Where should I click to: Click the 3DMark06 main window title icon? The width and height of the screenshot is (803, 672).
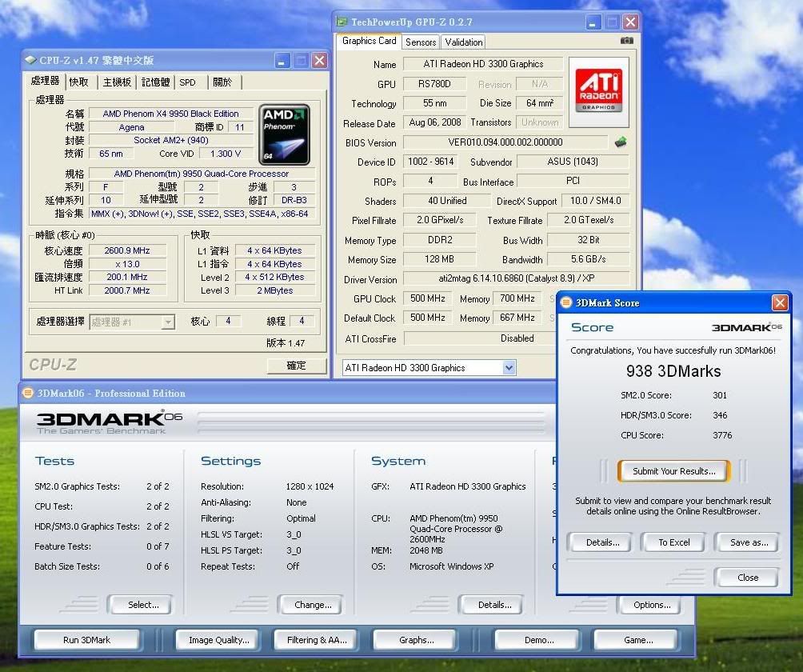point(28,393)
